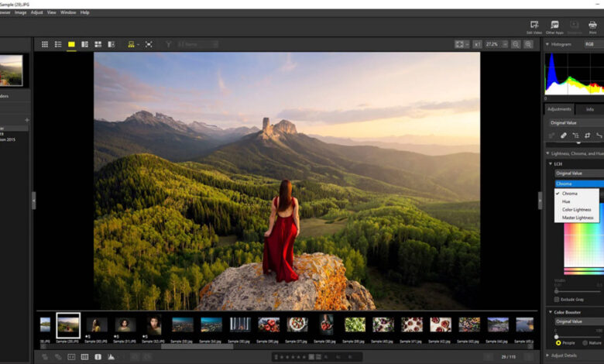
Task: Click the zoom out magnifier icon
Action: click(516, 45)
